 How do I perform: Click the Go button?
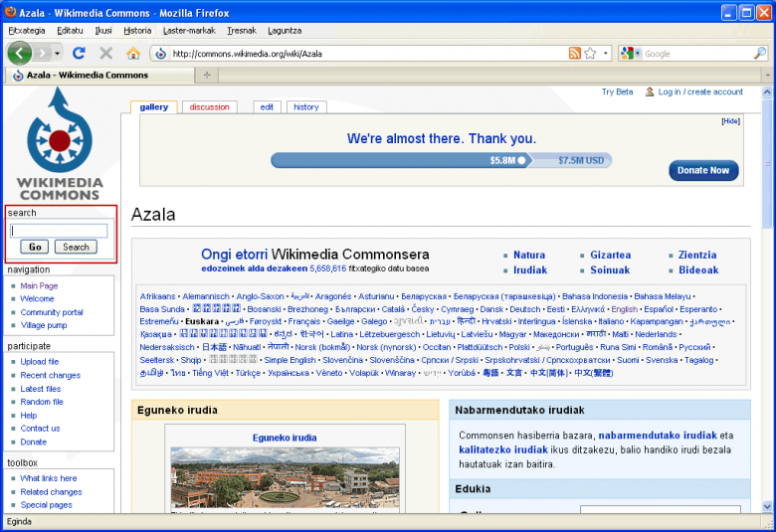coord(35,247)
